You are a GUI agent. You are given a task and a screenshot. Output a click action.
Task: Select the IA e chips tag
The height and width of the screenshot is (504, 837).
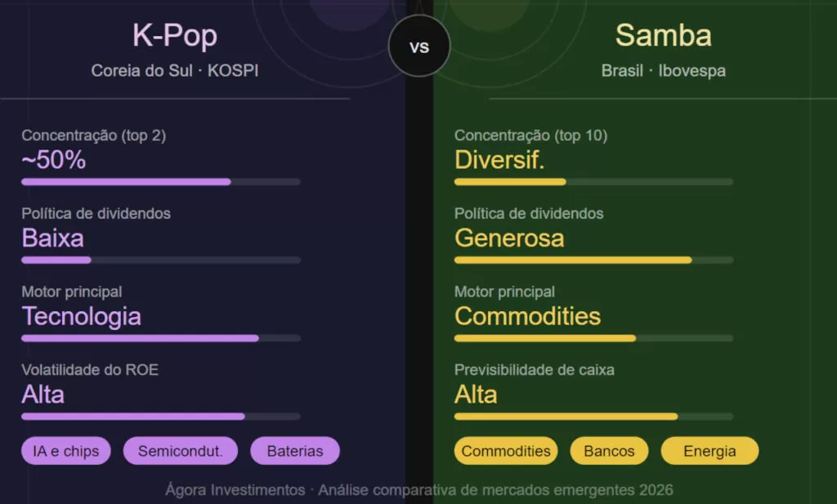coord(66,451)
